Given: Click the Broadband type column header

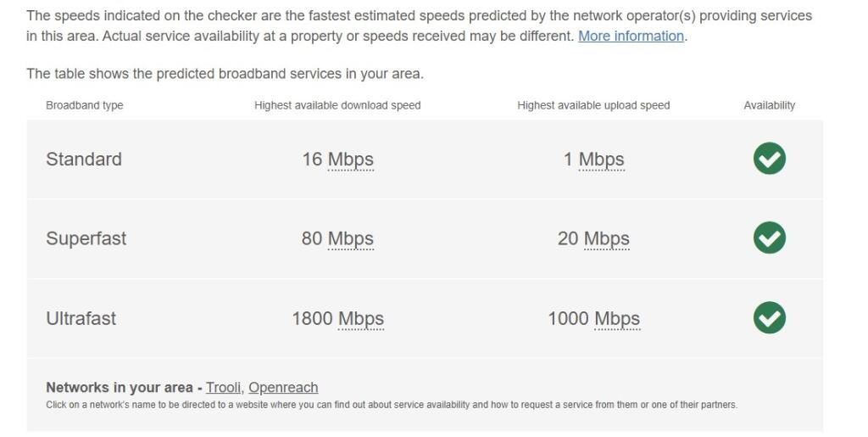Looking at the screenshot, I should [85, 105].
